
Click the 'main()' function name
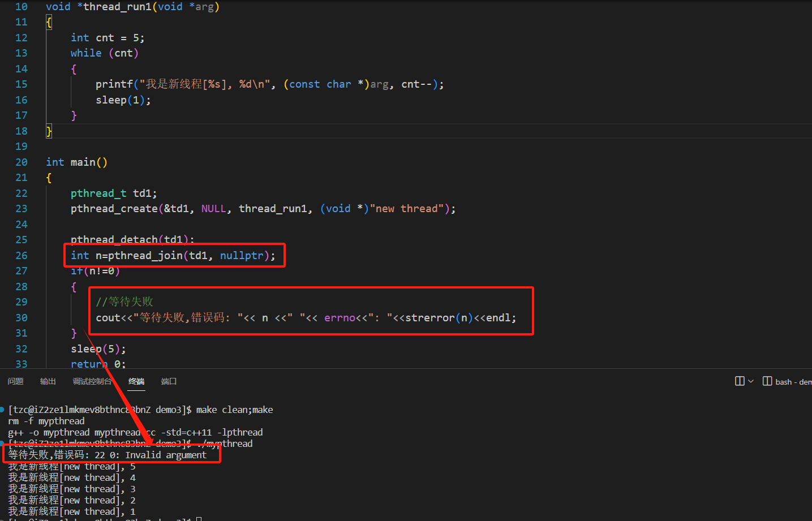(x=89, y=162)
